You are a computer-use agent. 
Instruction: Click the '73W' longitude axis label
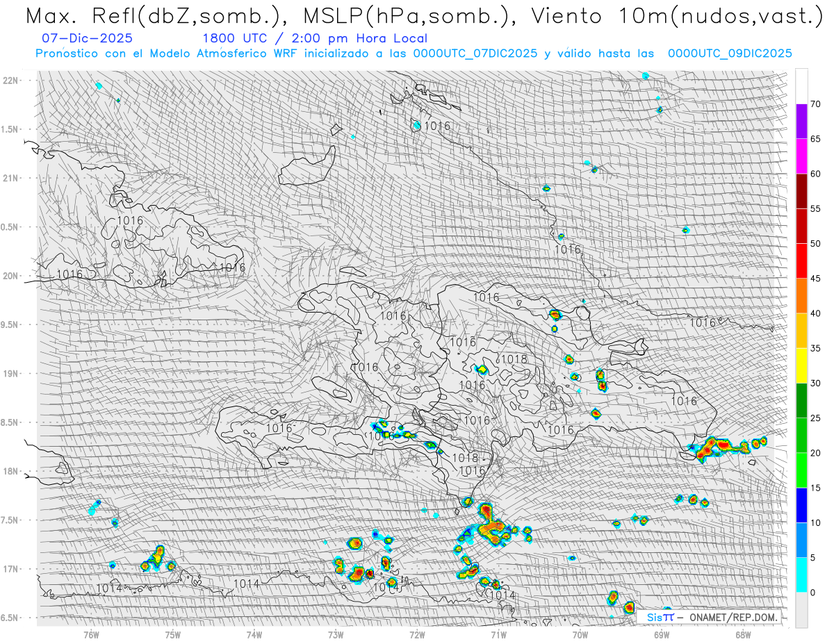[x=336, y=634]
